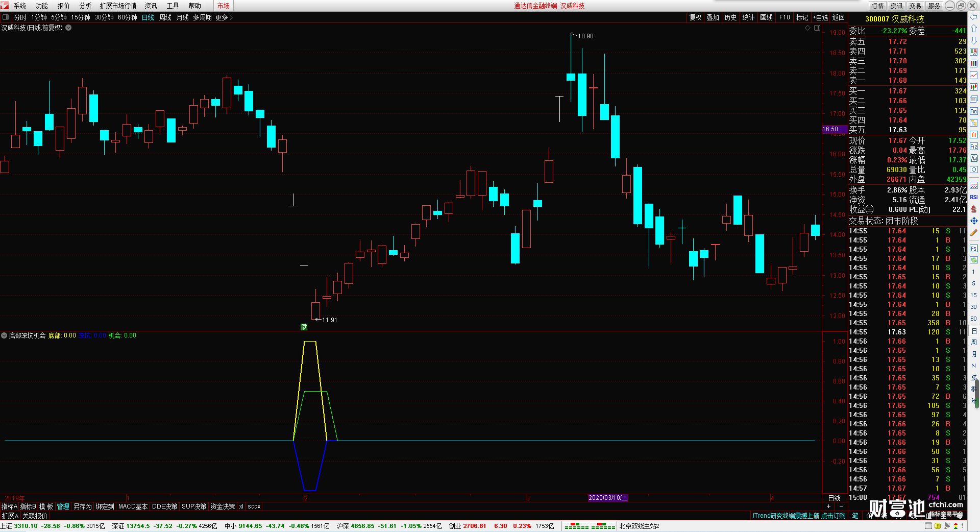980x532 pixels.
Task: Switch to 1分钟 period
Action: click(x=39, y=17)
